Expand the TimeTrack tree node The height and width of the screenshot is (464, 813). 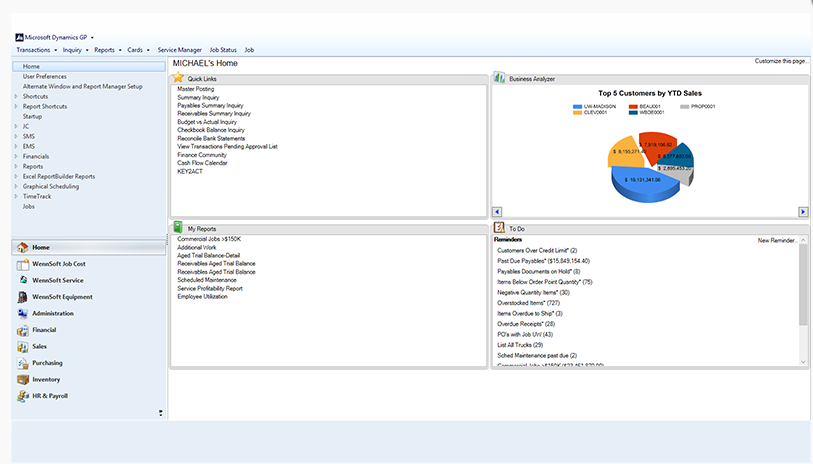coord(16,196)
